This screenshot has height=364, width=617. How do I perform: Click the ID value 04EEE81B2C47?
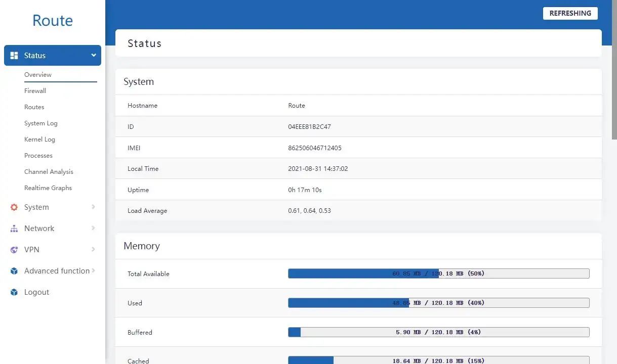pos(309,127)
